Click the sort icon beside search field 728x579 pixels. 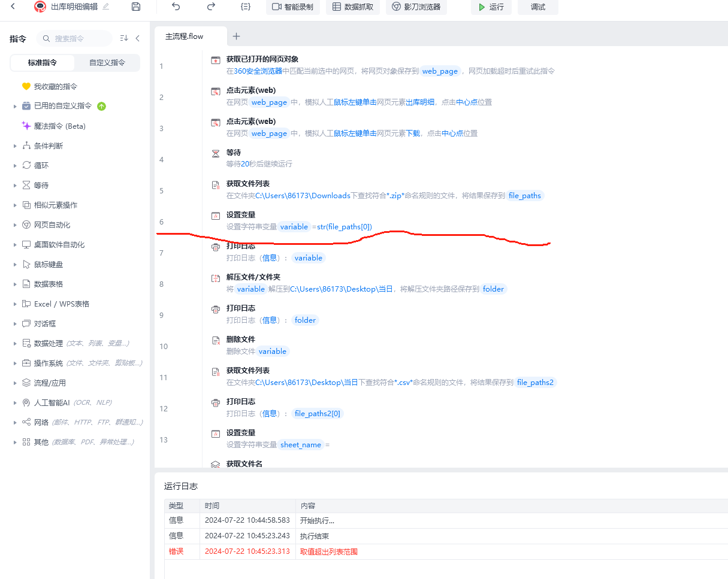124,38
